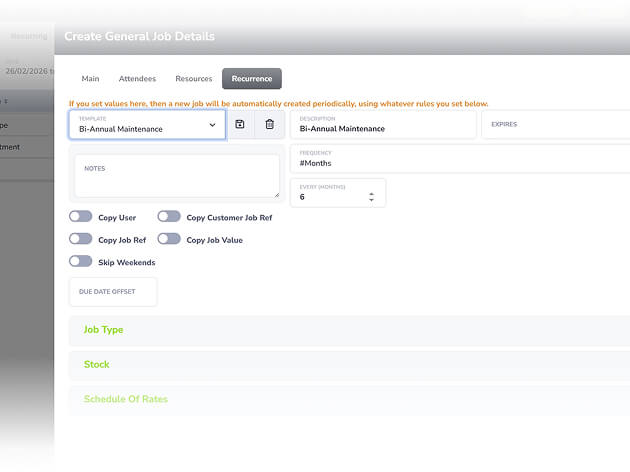Expand the Job Type section
The width and height of the screenshot is (630, 472).
349,330
